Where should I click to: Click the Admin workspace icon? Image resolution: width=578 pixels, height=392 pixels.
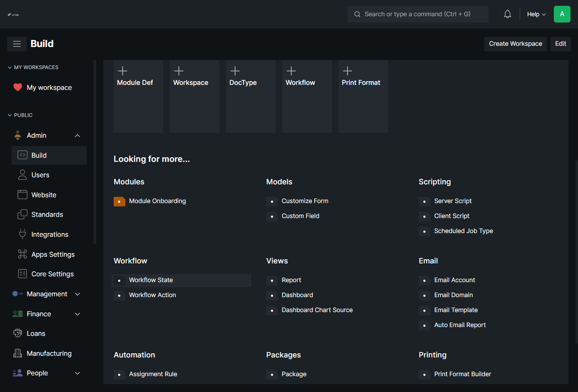(x=17, y=135)
